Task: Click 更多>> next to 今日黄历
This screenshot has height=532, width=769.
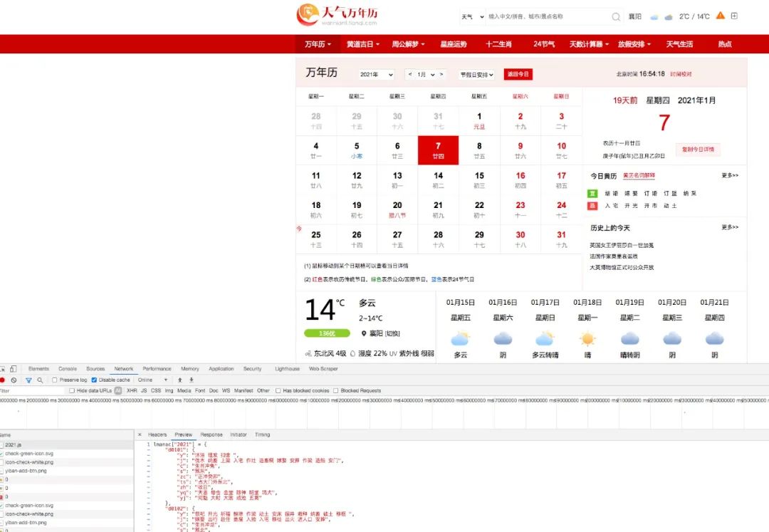Action: click(x=730, y=175)
